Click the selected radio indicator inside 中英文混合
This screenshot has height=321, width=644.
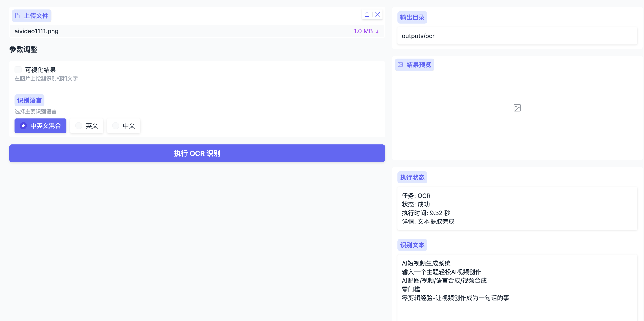point(23,126)
